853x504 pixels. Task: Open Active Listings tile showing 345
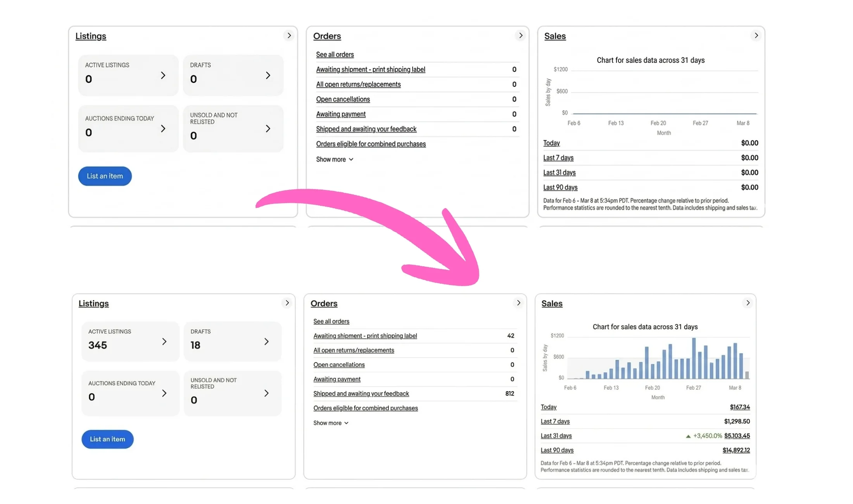[x=130, y=341]
